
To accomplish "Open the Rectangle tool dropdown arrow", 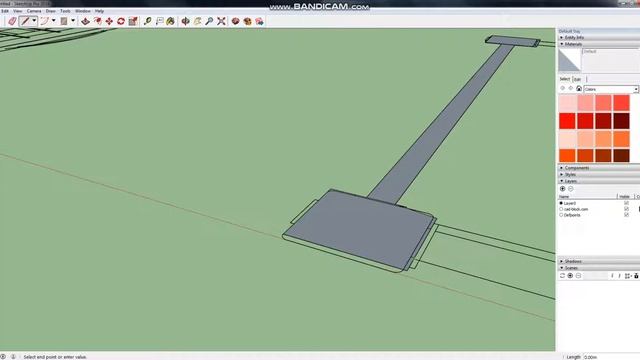I will 73,21.
